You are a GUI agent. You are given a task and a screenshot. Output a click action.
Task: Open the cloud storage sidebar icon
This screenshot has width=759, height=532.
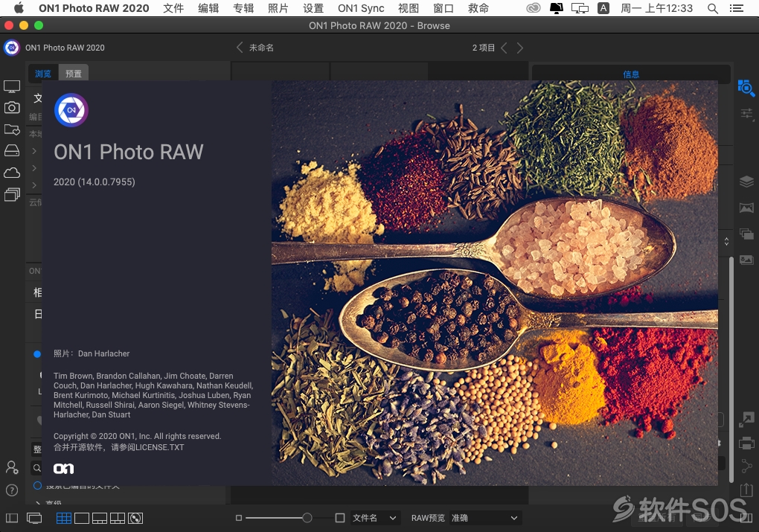coord(12,173)
